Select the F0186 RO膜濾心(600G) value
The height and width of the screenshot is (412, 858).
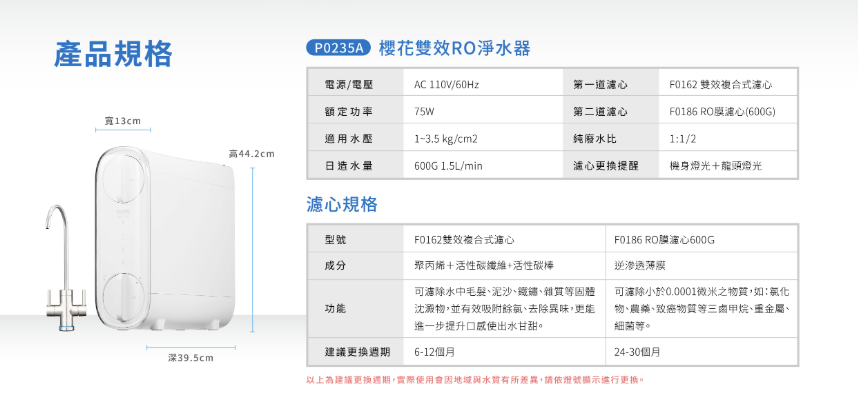coord(722,112)
